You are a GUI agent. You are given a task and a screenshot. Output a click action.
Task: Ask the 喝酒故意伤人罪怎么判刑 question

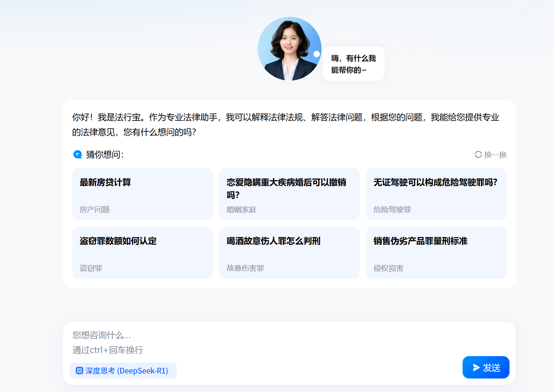pyautogui.click(x=289, y=253)
